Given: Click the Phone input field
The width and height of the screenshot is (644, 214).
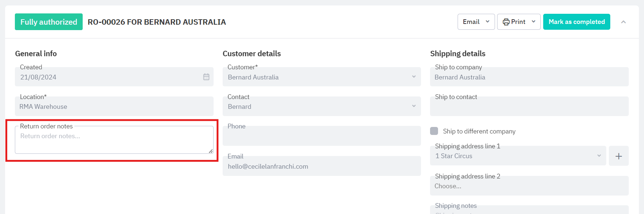Looking at the screenshot, I should [321, 137].
